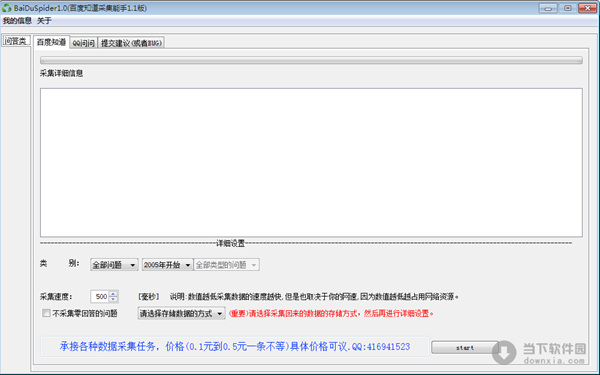Click the collection progress bar
The height and width of the screenshot is (375, 600).
(311, 60)
